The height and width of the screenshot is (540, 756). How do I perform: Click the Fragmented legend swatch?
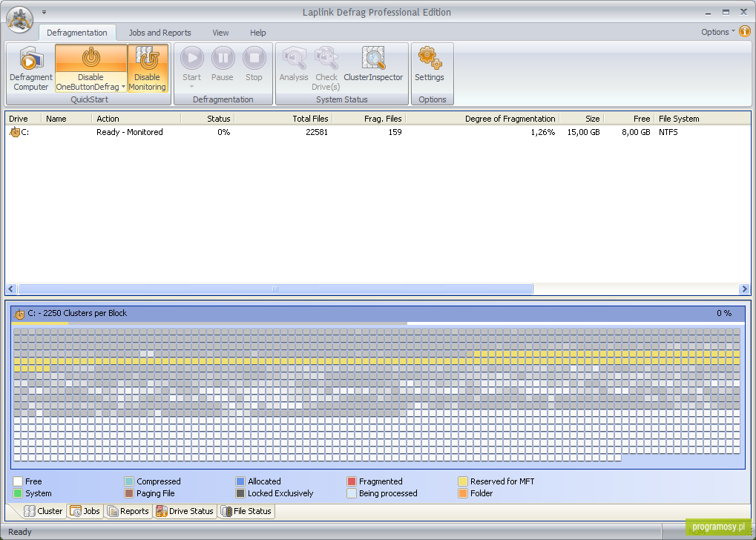click(x=352, y=481)
